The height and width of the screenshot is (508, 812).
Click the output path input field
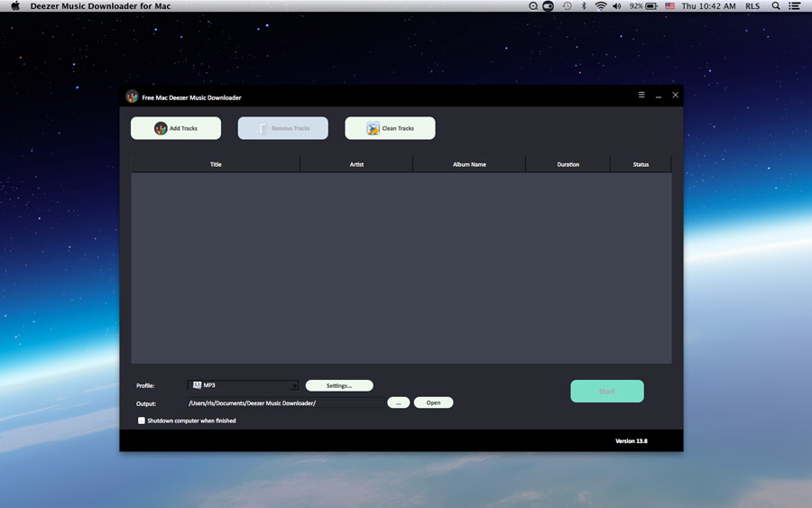tap(285, 402)
